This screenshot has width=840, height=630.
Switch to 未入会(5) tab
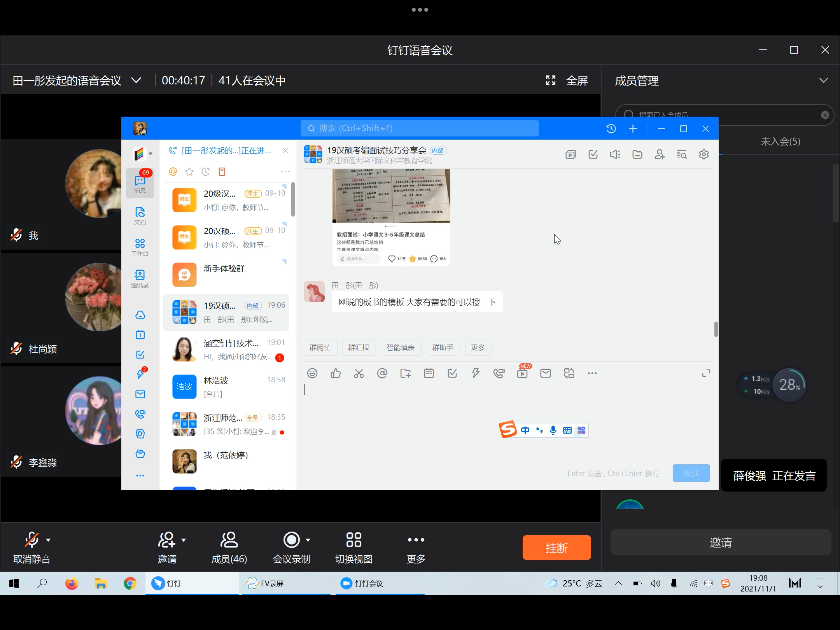point(780,141)
